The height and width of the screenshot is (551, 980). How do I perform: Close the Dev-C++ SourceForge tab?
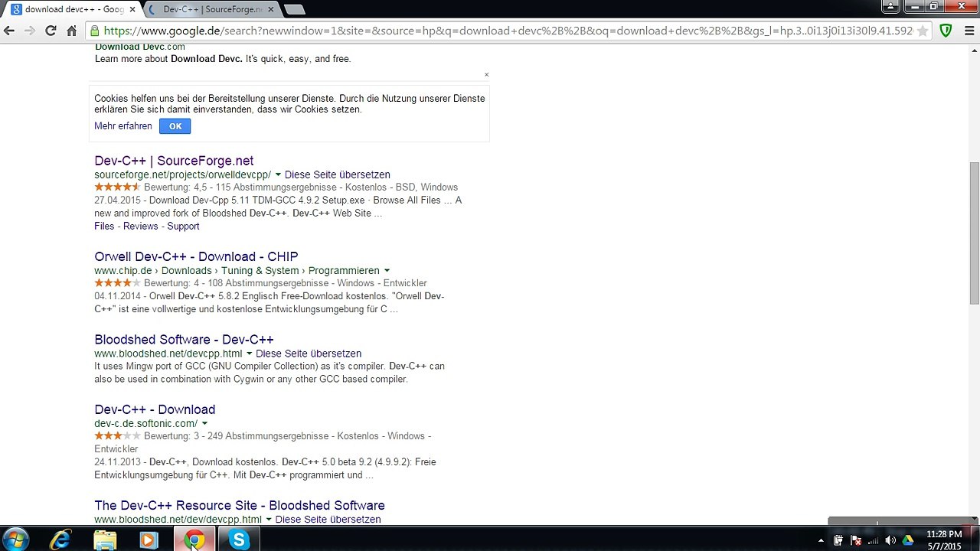pyautogui.click(x=270, y=9)
